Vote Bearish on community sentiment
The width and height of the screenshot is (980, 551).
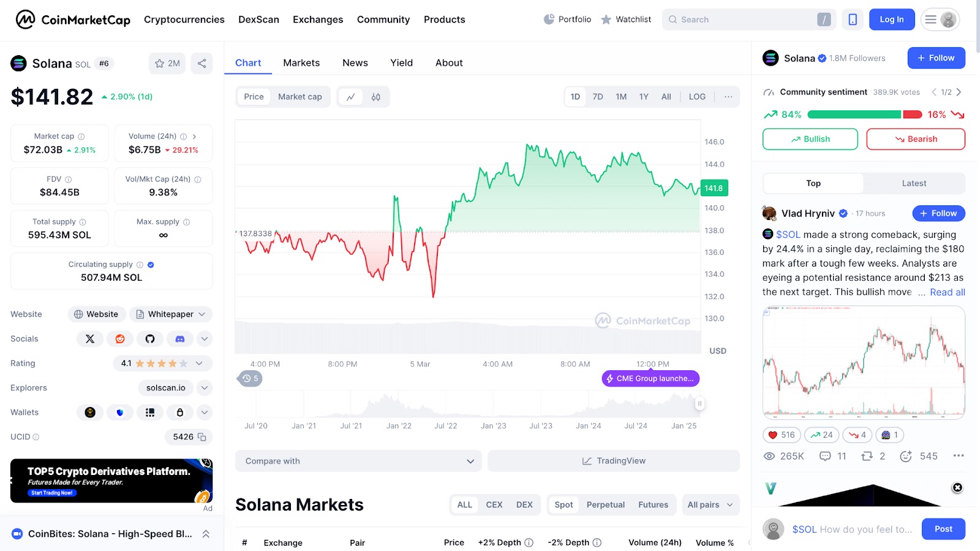pyautogui.click(x=916, y=139)
